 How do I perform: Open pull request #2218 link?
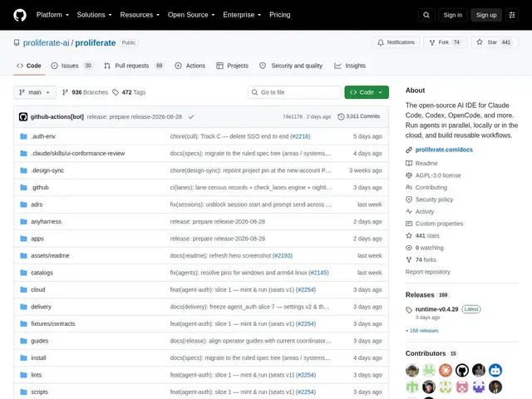[x=300, y=136]
